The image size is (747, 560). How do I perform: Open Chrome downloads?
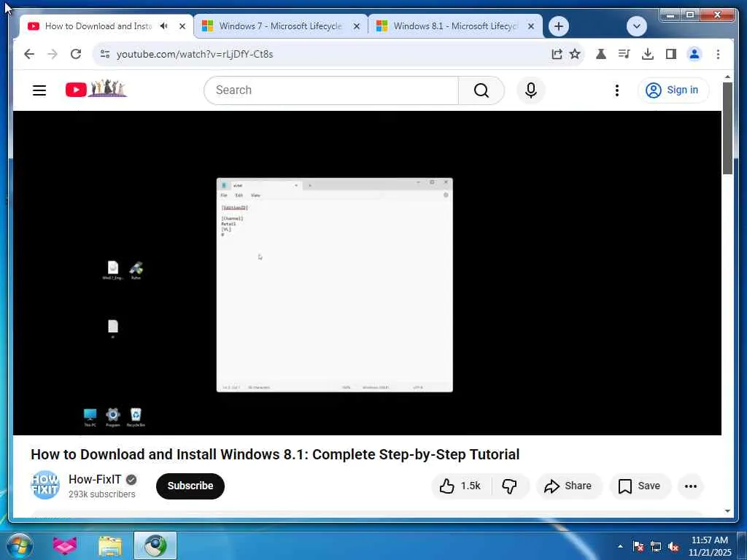(x=648, y=54)
